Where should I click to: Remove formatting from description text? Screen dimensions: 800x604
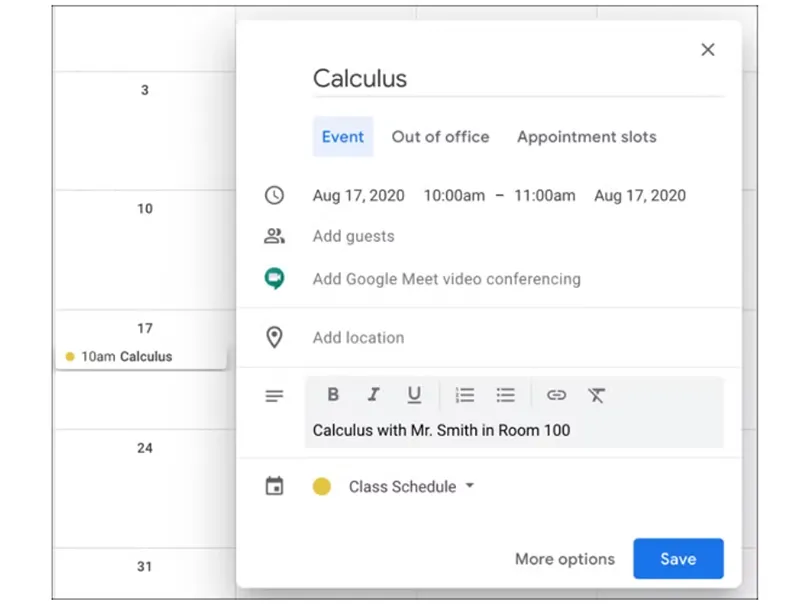(x=597, y=395)
